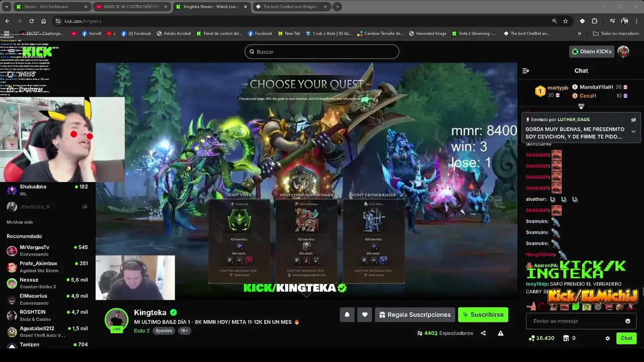Open the browser tab search dropdown

[7, 7]
